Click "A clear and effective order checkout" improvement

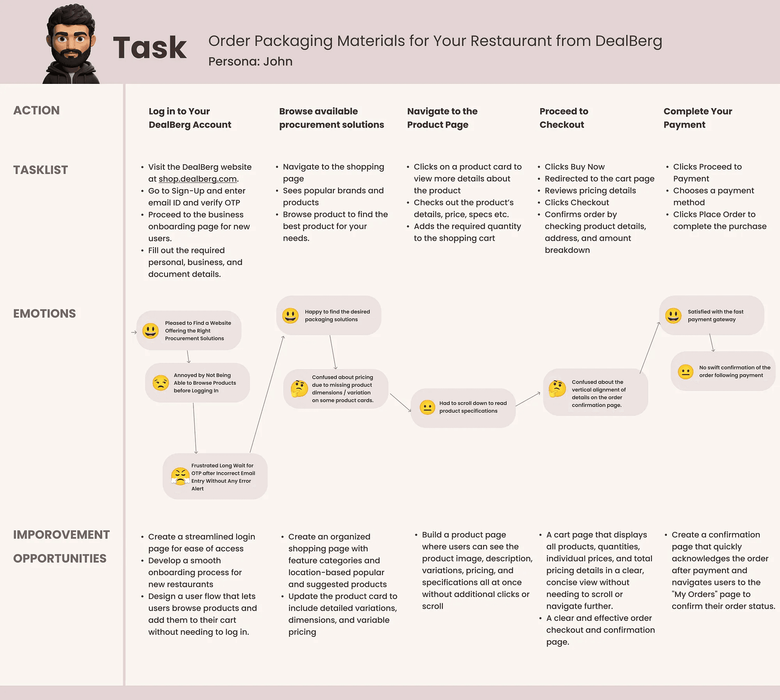pyautogui.click(x=601, y=630)
